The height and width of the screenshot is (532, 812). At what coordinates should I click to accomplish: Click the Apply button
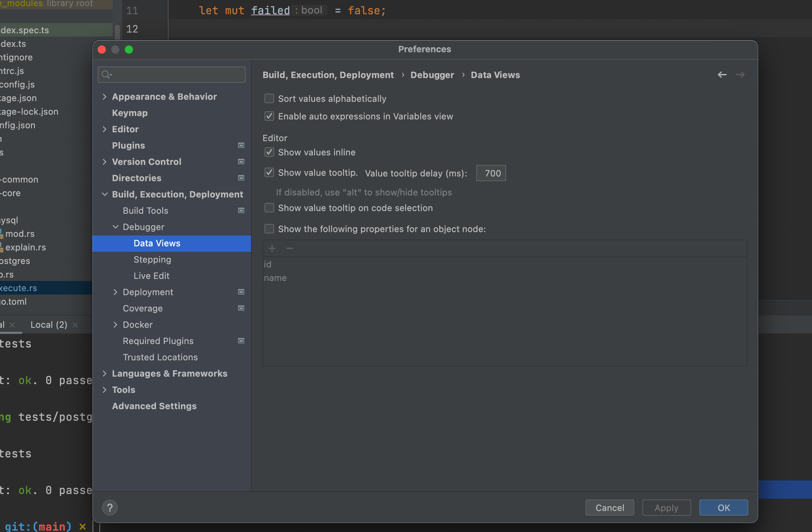(666, 508)
